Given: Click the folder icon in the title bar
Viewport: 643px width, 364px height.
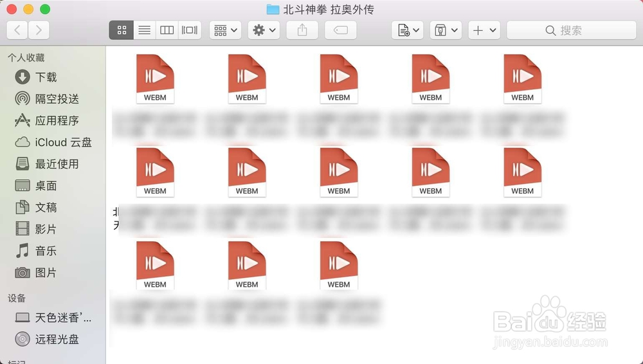Looking at the screenshot, I should 273,10.
